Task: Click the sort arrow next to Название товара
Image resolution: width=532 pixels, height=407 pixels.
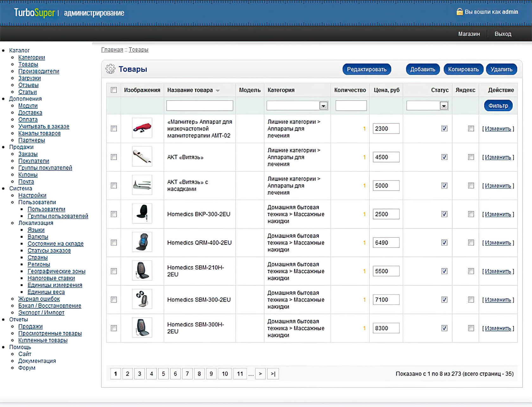Action: pos(218,91)
